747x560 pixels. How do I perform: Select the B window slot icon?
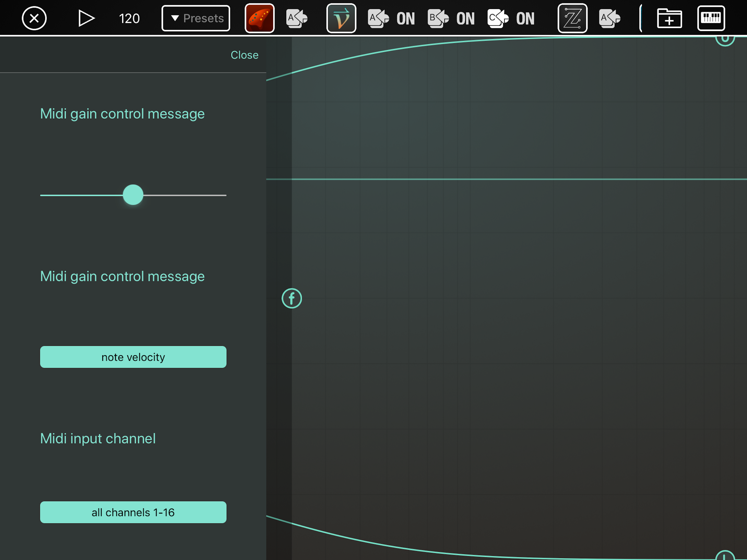[x=438, y=18]
